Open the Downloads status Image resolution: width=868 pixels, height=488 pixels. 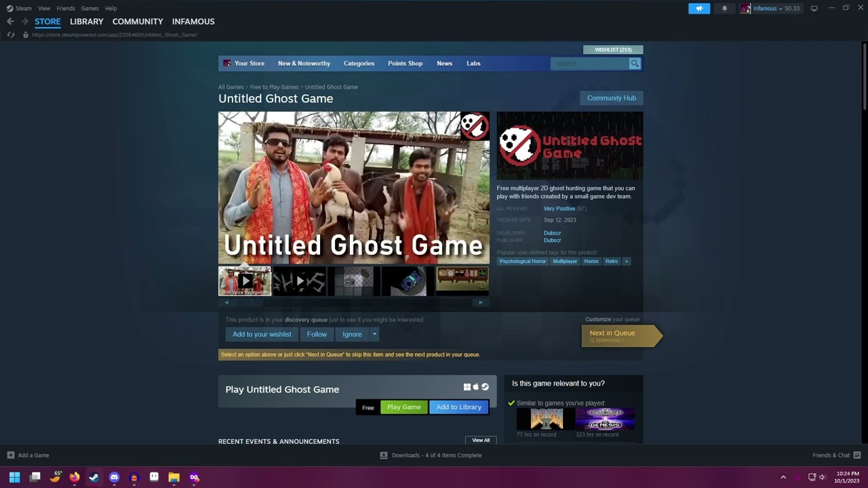point(431,455)
